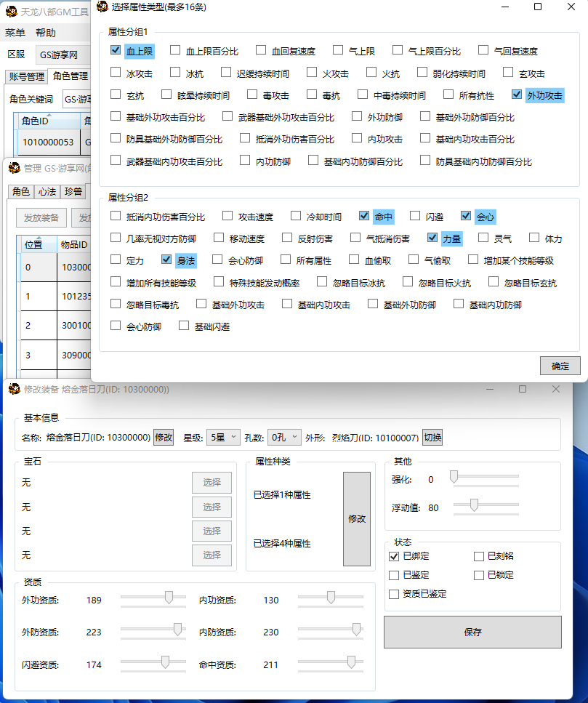Click 切换 next to 外形
This screenshot has width=588, height=703.
coord(432,438)
